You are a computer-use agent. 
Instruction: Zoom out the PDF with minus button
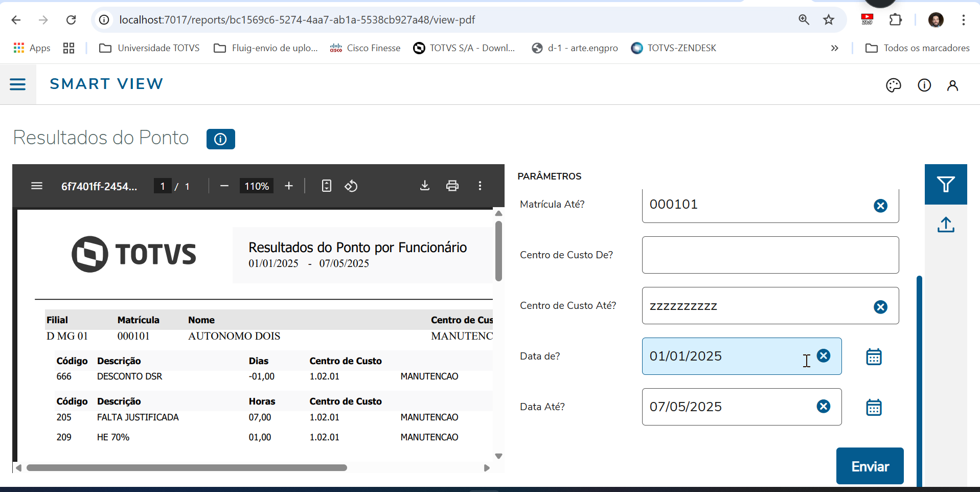coord(224,186)
